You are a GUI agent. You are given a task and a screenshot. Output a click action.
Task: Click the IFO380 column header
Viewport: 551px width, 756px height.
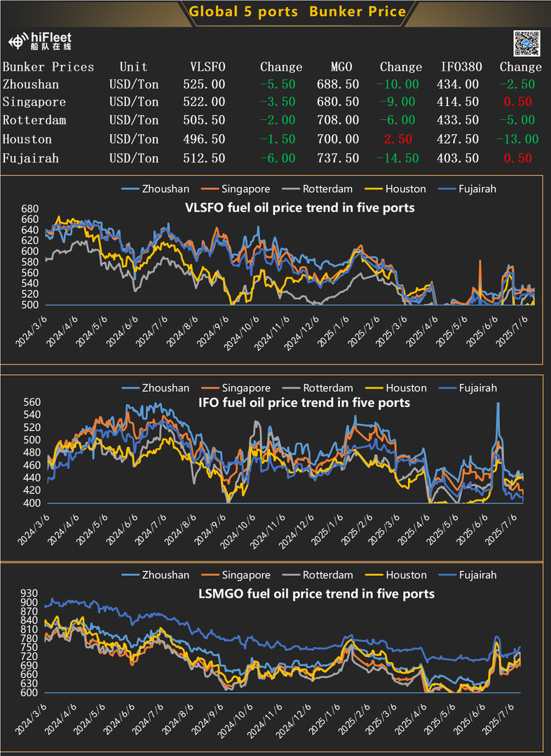(x=460, y=67)
